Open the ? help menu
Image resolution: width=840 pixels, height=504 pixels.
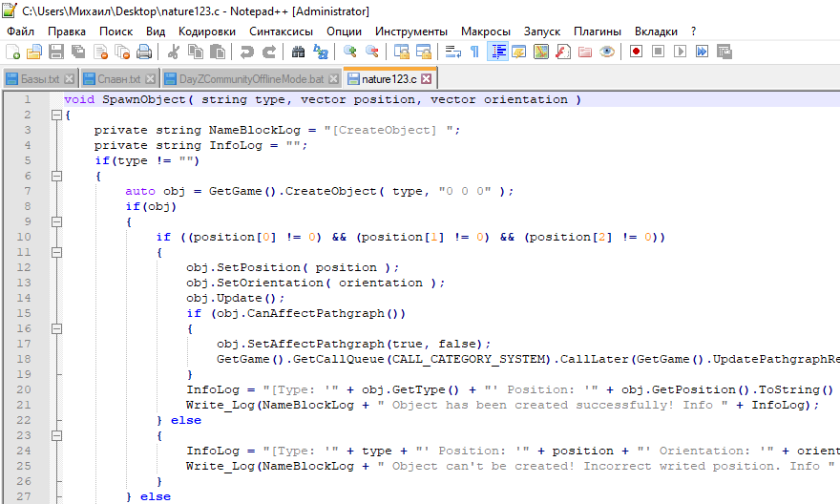tap(693, 31)
